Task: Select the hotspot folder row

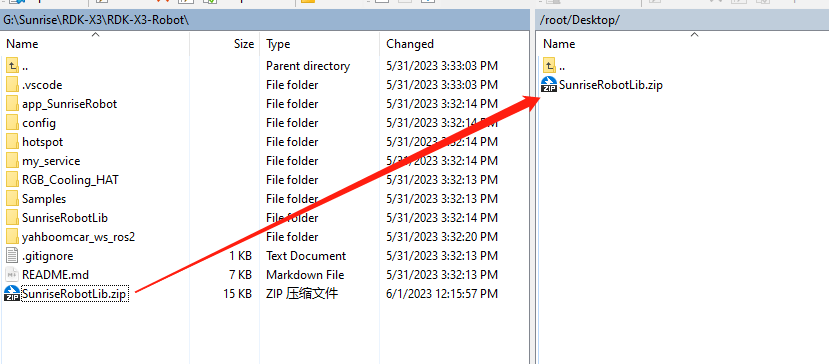Action: 264,142
